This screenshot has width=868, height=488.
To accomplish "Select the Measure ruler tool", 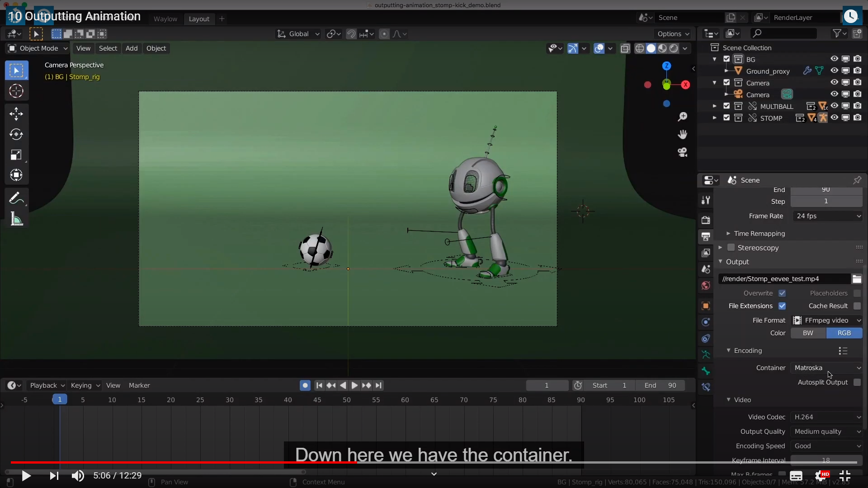I will (x=16, y=220).
